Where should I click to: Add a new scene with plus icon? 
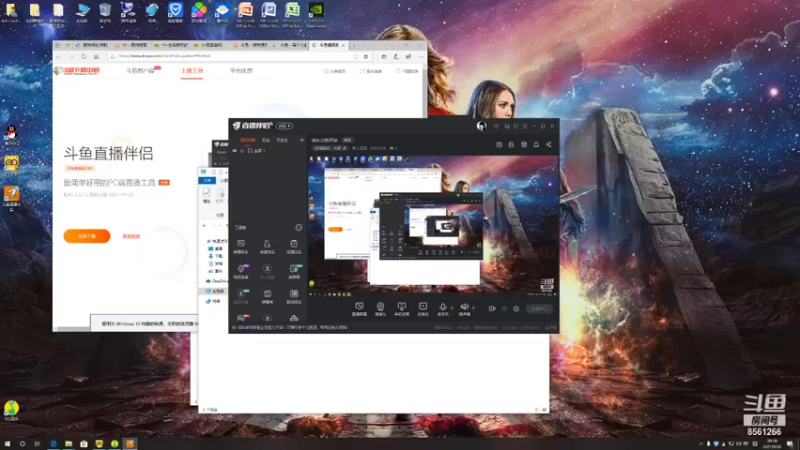coord(302,140)
